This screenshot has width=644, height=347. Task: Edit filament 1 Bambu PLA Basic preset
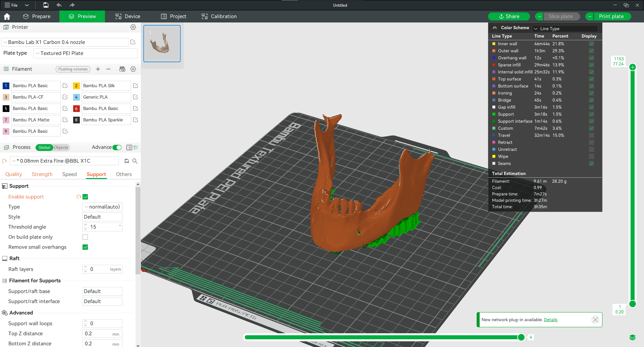click(65, 85)
